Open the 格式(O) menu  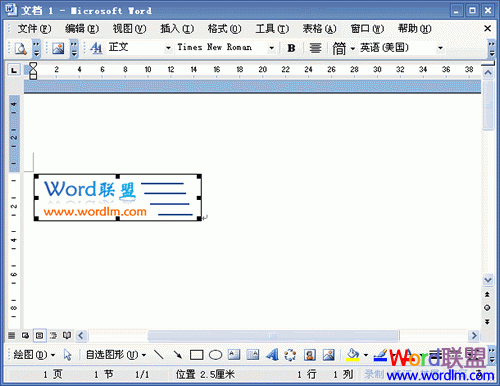pyautogui.click(x=224, y=29)
